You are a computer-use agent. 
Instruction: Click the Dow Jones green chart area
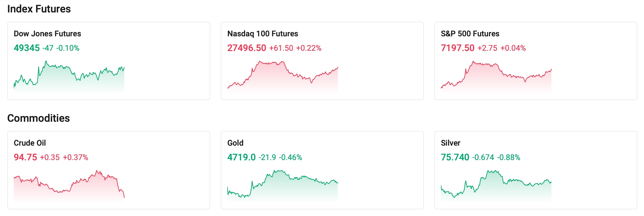(x=69, y=75)
